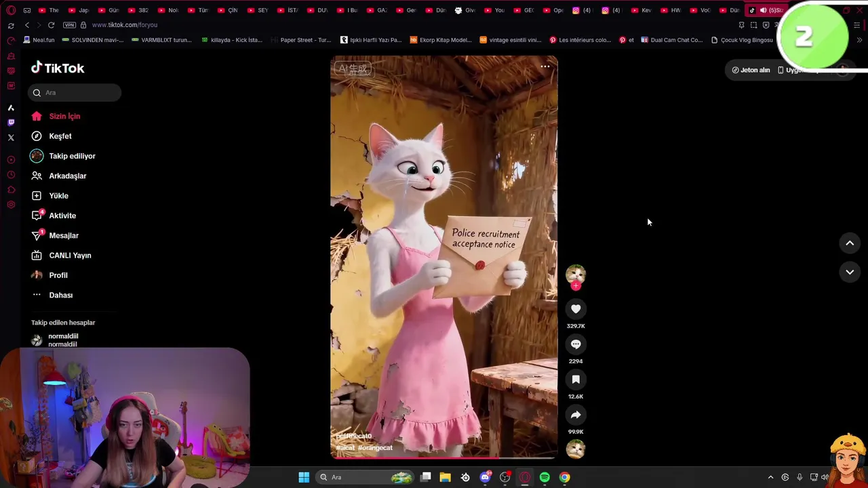Open the video comments
The image size is (868, 488).
[576, 344]
